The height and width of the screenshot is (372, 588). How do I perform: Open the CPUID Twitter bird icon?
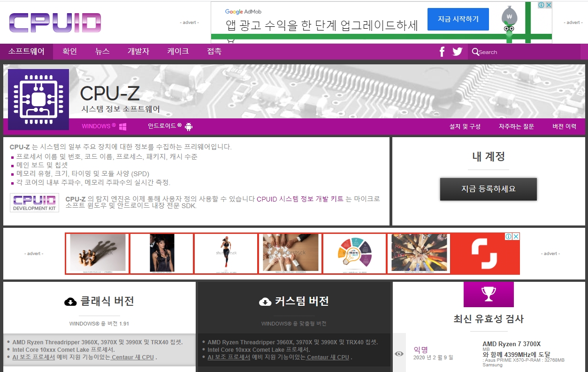pyautogui.click(x=458, y=52)
